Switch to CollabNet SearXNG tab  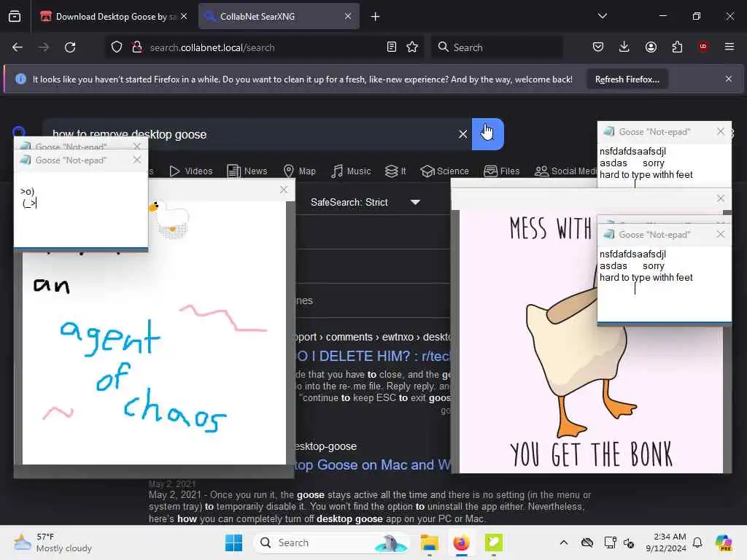(x=279, y=17)
